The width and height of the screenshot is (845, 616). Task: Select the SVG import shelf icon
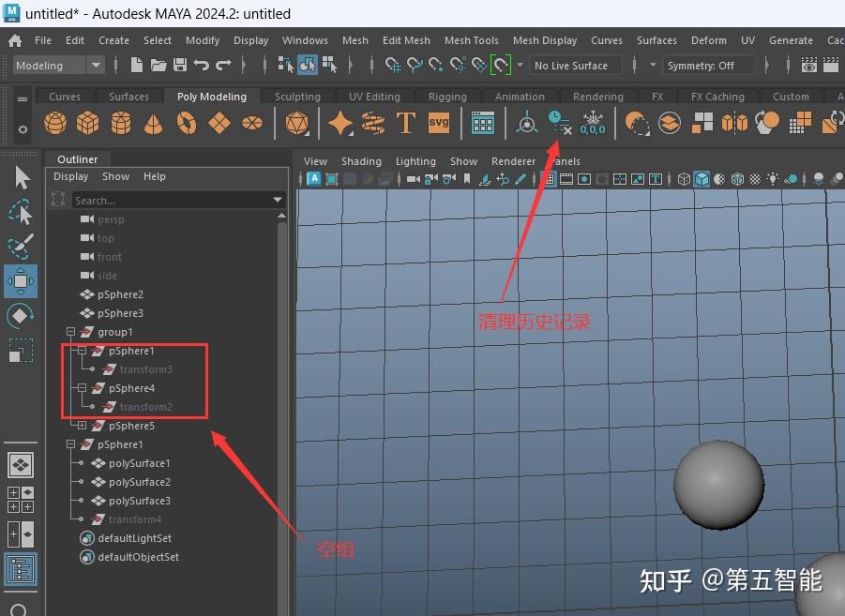[439, 123]
